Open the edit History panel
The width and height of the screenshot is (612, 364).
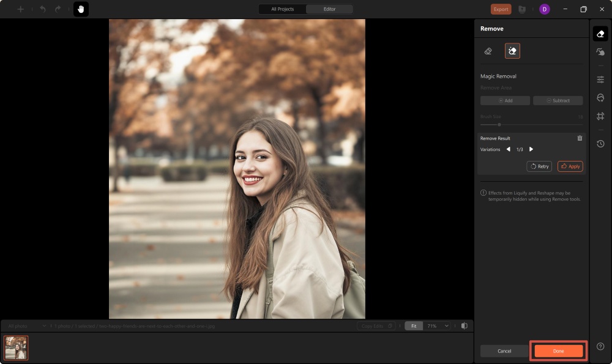600,143
